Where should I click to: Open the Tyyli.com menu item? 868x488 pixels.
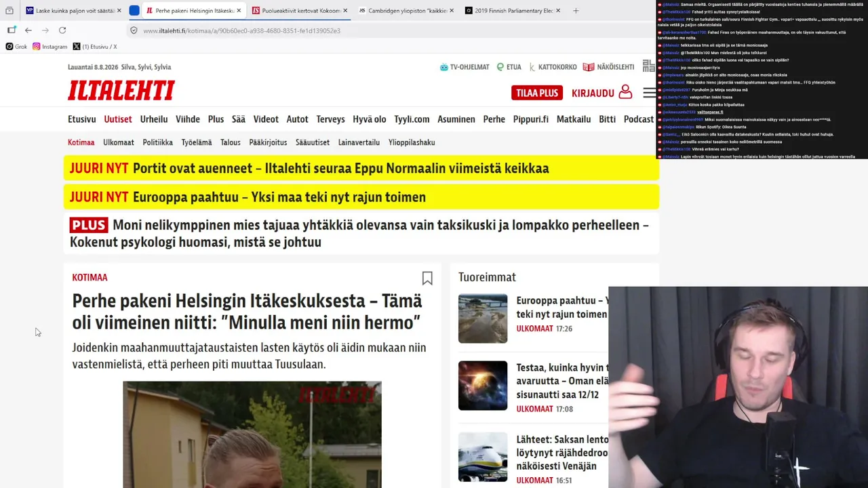click(x=412, y=119)
